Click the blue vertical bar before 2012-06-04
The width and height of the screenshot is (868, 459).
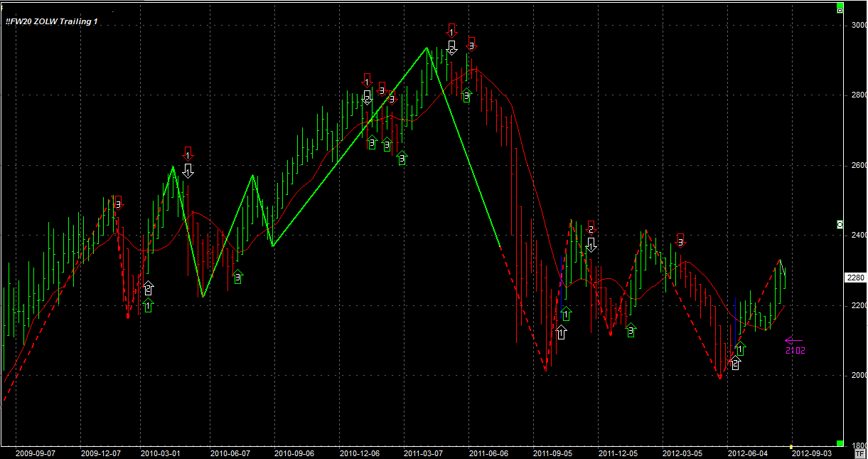click(735, 320)
